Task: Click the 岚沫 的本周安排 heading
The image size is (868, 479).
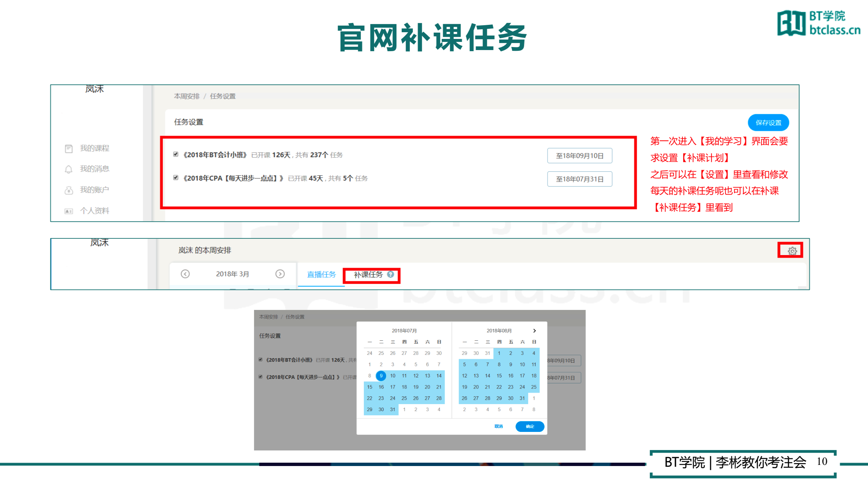Action: coord(205,250)
